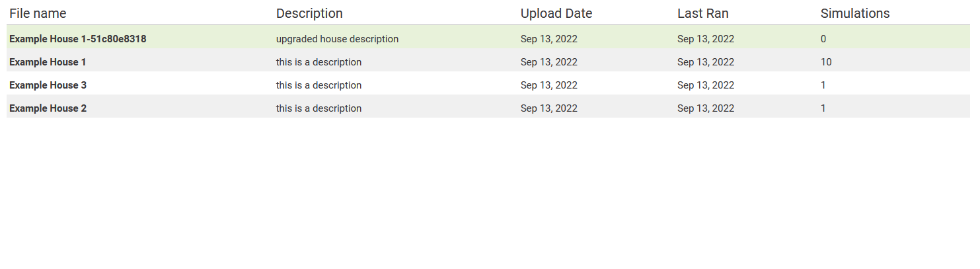Sort by Last Ran column header
The width and height of the screenshot is (980, 269).
(x=703, y=13)
